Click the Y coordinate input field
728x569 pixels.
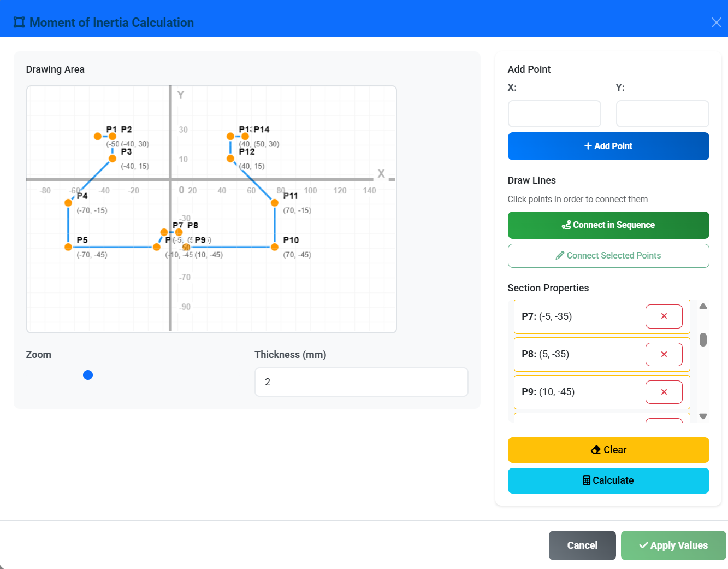[x=662, y=114]
